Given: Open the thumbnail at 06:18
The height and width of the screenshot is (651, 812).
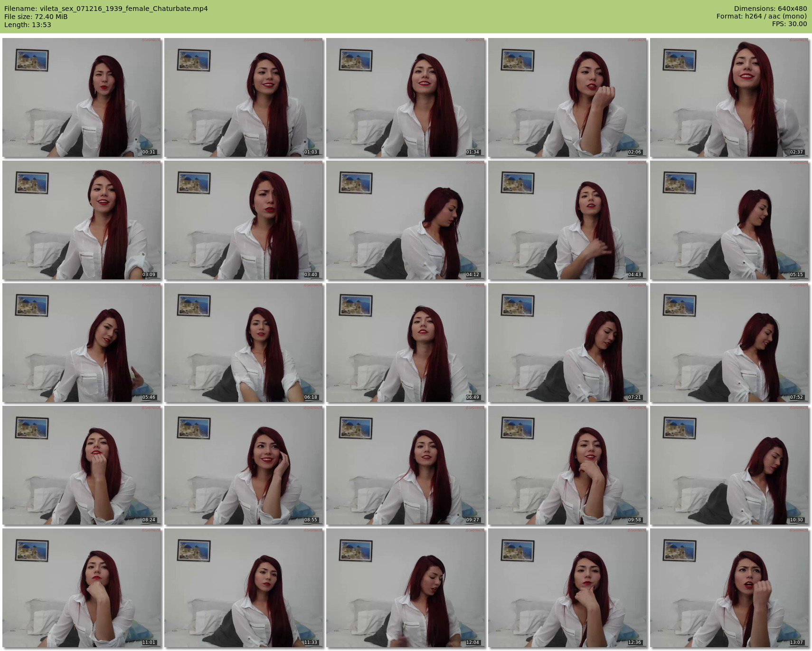Looking at the screenshot, I should click(244, 343).
